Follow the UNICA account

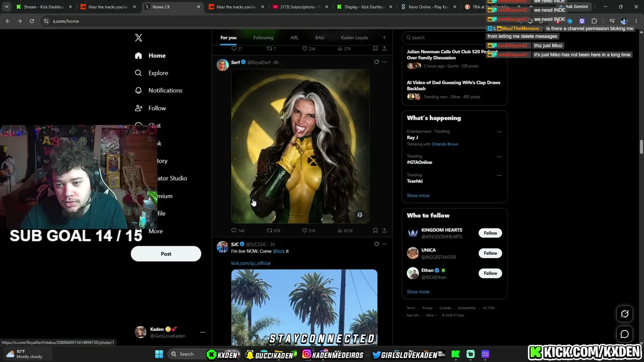pyautogui.click(x=491, y=253)
